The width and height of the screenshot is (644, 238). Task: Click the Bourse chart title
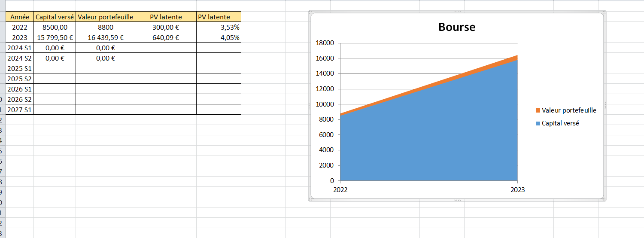click(x=457, y=27)
